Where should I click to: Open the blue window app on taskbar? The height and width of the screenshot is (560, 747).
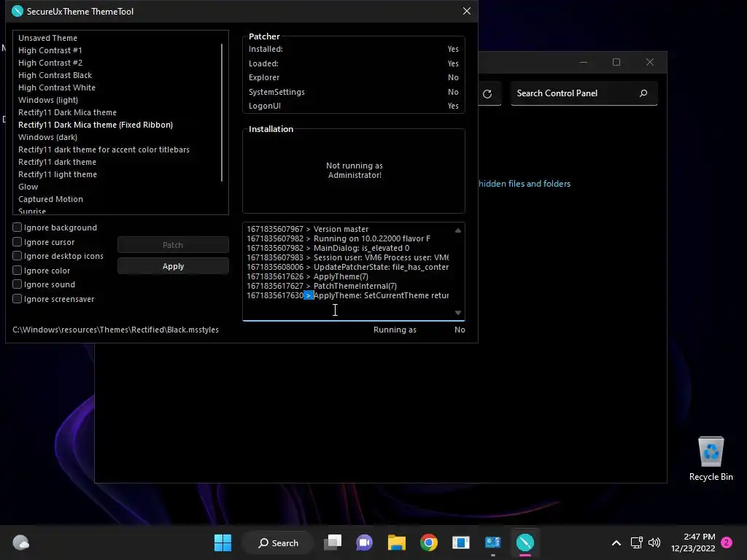[461, 542]
